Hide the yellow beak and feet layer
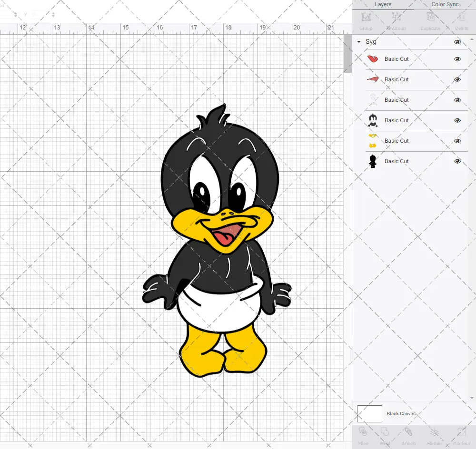The image size is (476, 449). 457,141
